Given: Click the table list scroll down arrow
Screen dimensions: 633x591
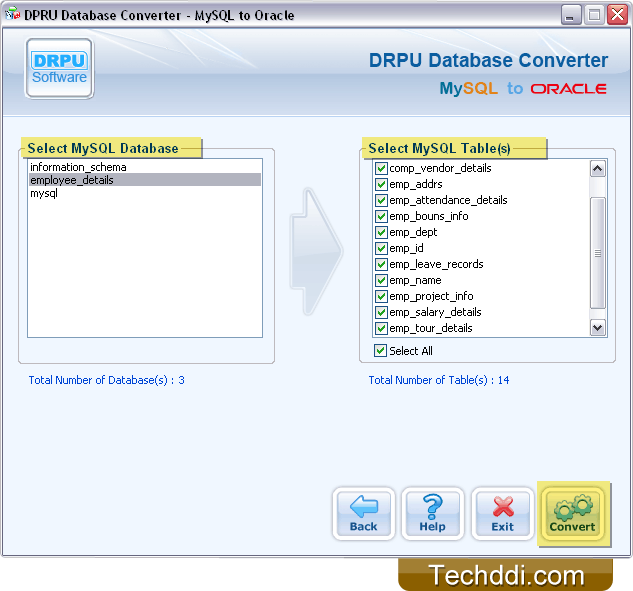Looking at the screenshot, I should [597, 327].
